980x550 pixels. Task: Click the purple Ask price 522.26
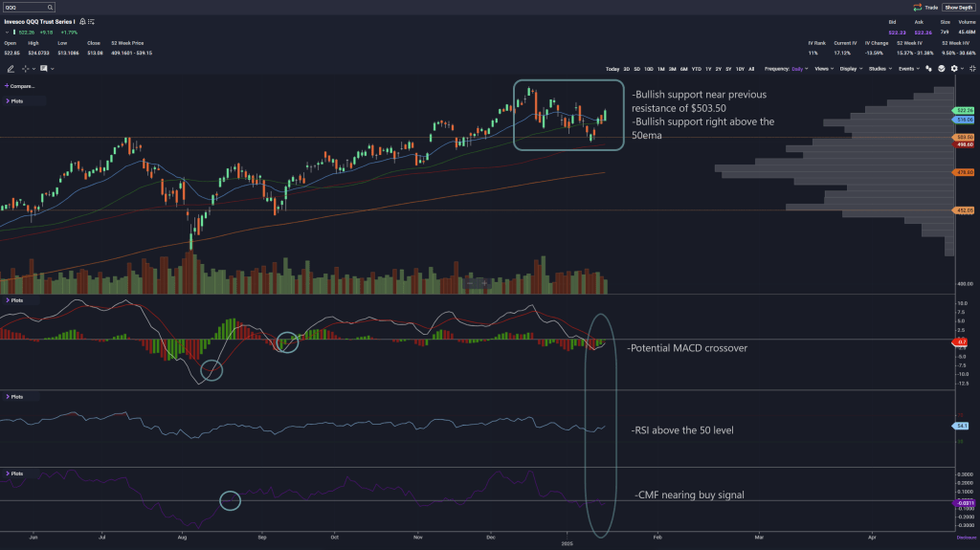pos(923,33)
